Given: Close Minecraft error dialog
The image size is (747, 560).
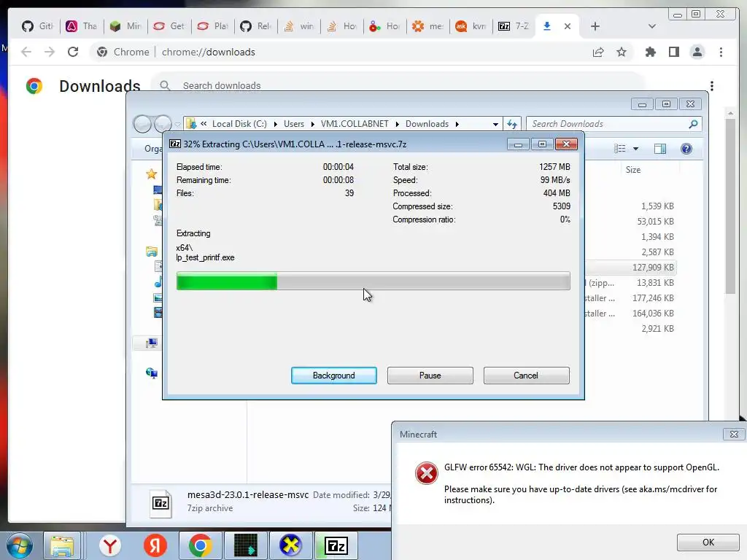Looking at the screenshot, I should 734,435.
